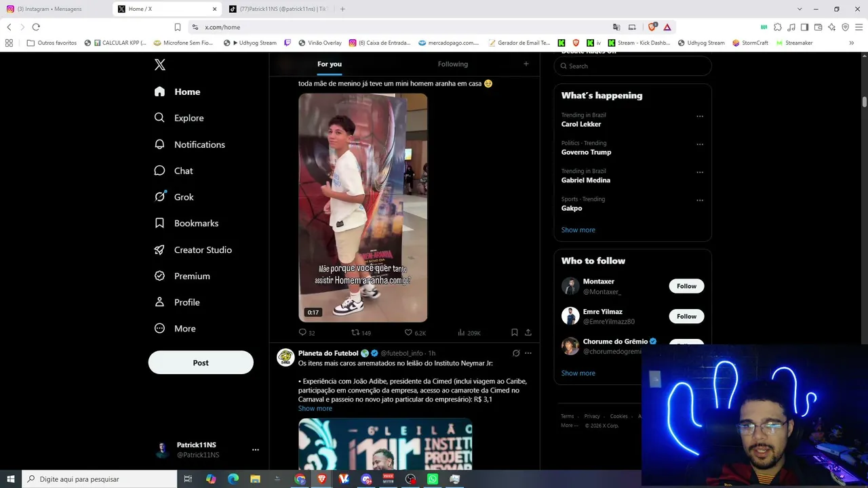Screen dimensions: 868x488
Task: Click the Windows taskbar search box
Action: click(99, 479)
